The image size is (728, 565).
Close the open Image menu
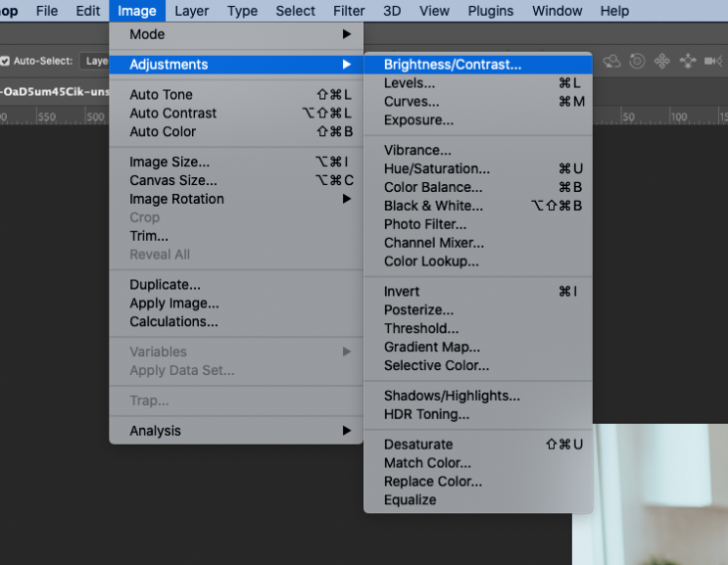click(x=137, y=11)
